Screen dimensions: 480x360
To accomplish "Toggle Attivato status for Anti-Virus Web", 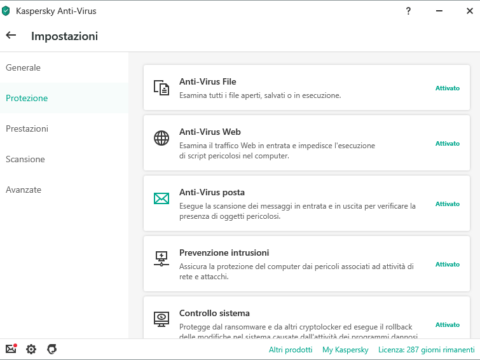I will pyautogui.click(x=447, y=144).
